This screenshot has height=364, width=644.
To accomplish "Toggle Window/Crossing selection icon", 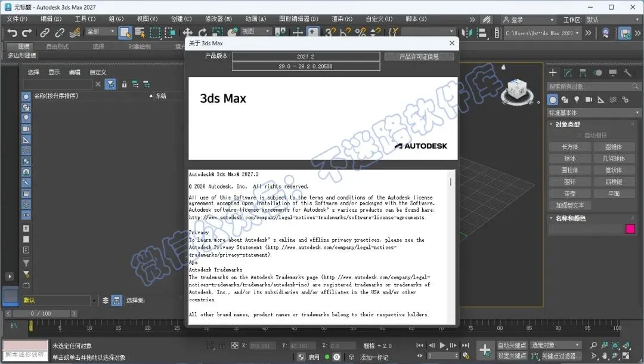I will (x=169, y=33).
